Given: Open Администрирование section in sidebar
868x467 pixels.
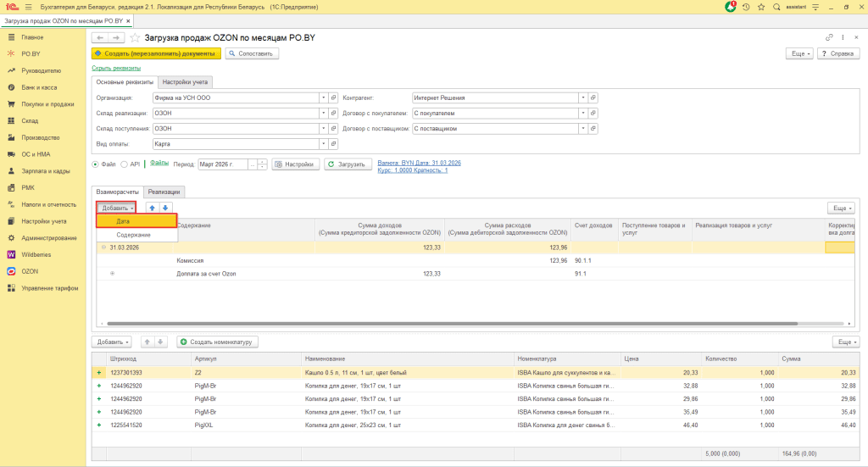Looking at the screenshot, I should pos(48,238).
